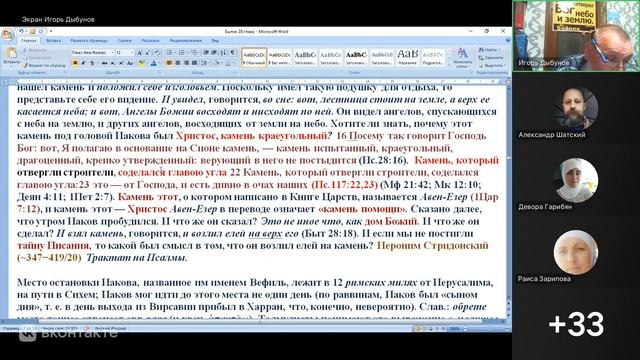The width and height of the screenshot is (640, 360).
Task: Apply the Название style
Action: pyautogui.click(x=408, y=57)
